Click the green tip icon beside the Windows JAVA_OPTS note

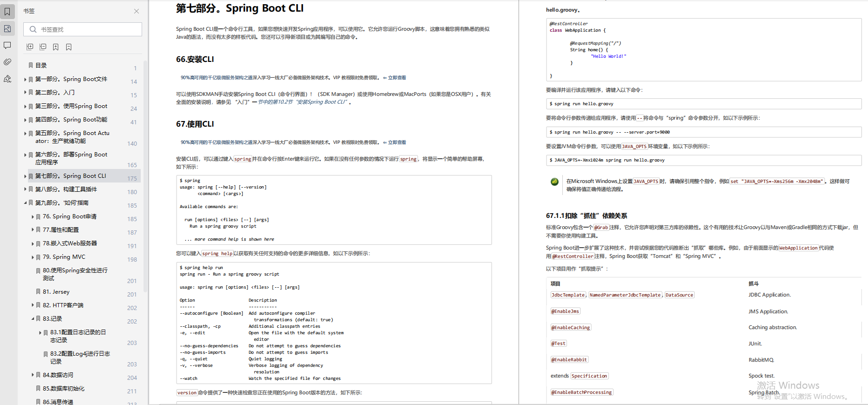[x=554, y=182]
